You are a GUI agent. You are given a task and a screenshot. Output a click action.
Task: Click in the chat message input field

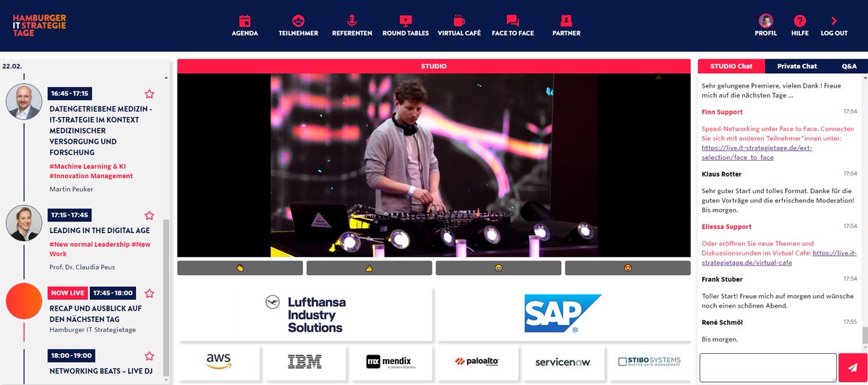click(x=768, y=367)
